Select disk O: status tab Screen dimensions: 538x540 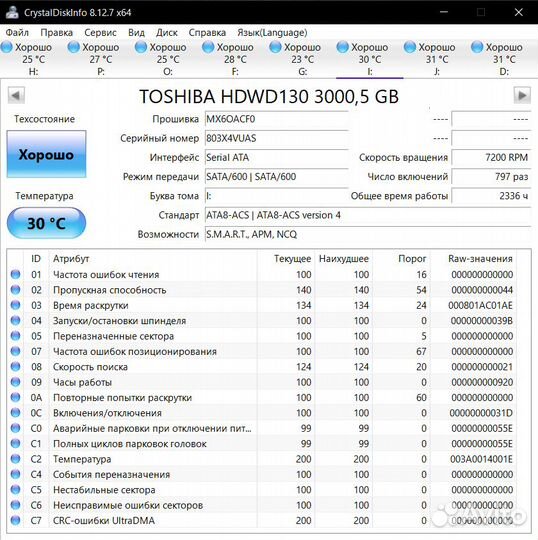(168, 59)
